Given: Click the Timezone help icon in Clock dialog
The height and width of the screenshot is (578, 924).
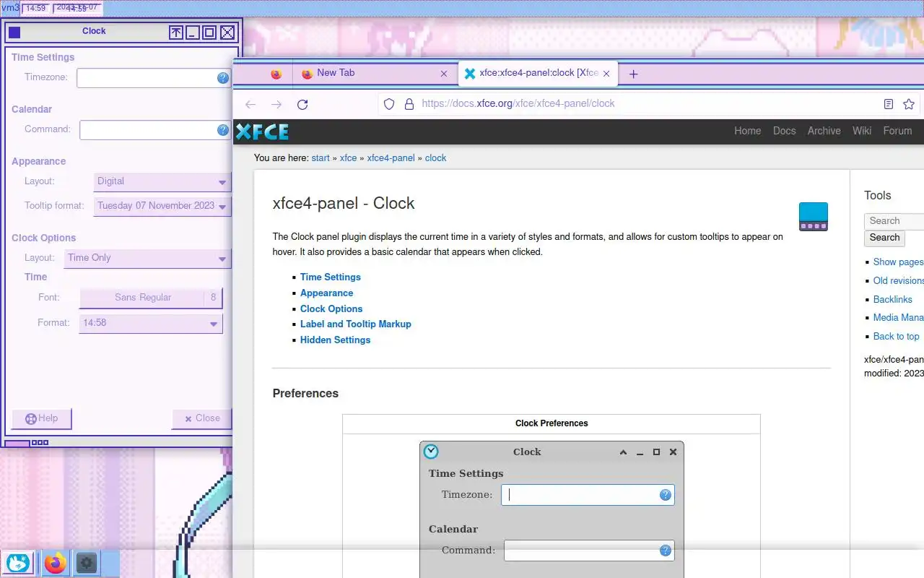Looking at the screenshot, I should pyautogui.click(x=223, y=78).
